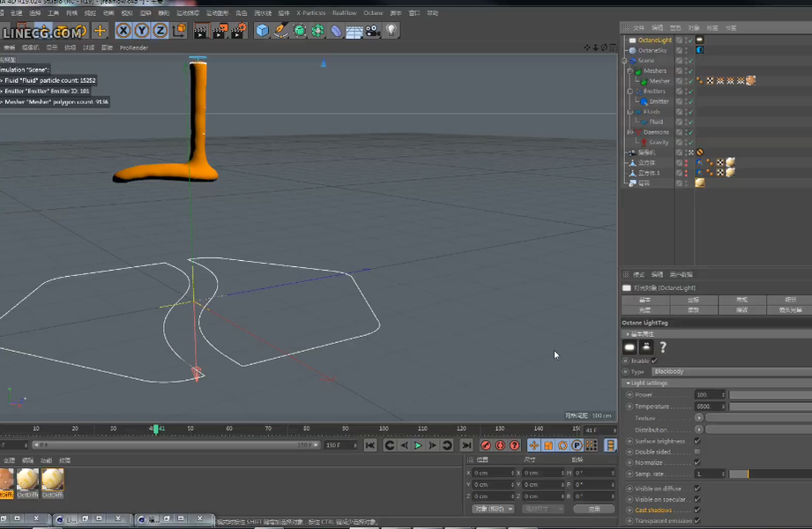The image size is (812, 529).
Task: Click the camera object icon
Action: (372, 31)
